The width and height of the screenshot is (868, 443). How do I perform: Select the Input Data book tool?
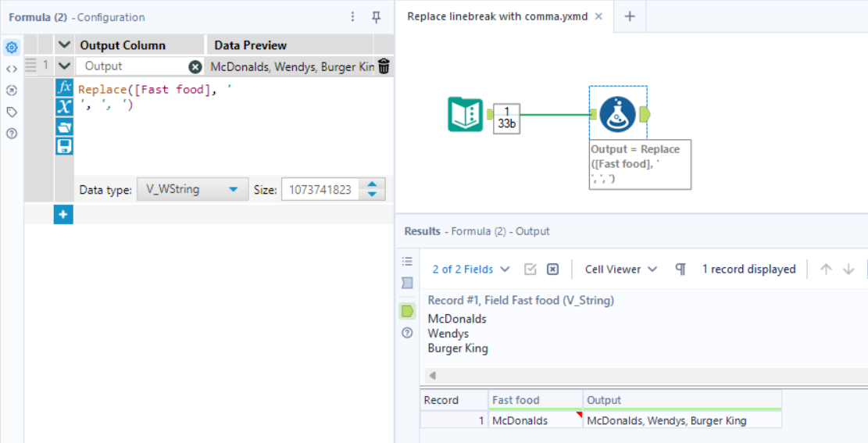coord(466,115)
